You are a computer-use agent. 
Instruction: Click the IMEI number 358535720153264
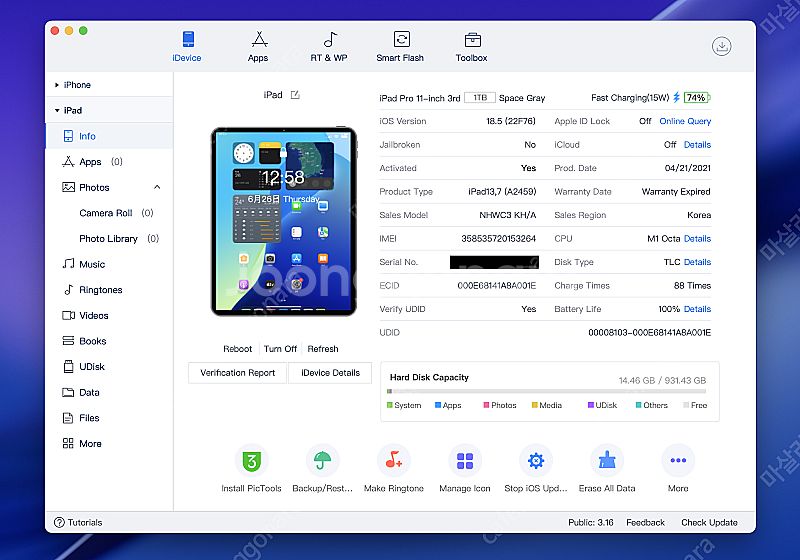pos(498,238)
